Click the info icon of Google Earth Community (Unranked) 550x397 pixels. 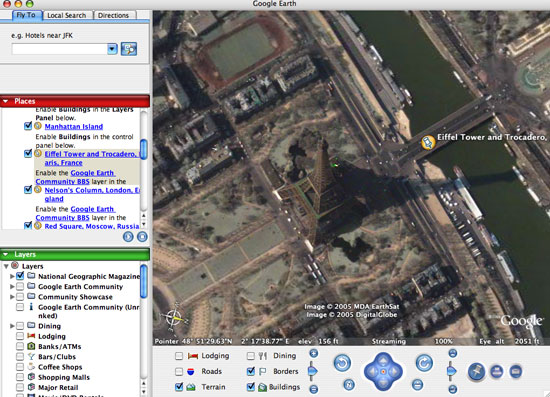click(31, 307)
